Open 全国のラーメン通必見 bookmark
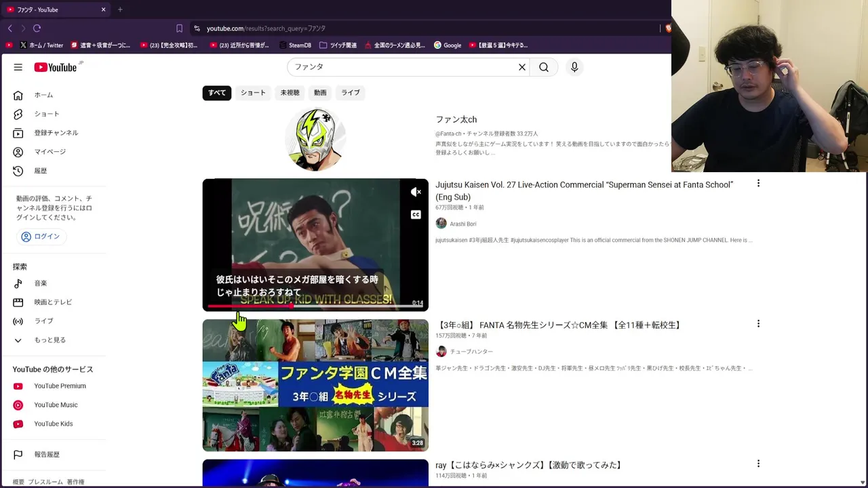 [395, 45]
